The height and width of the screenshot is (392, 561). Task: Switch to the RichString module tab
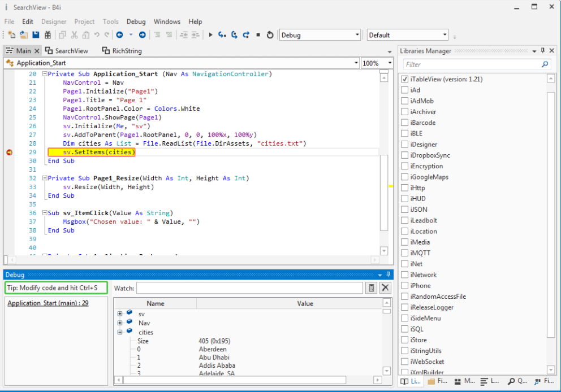coord(122,51)
